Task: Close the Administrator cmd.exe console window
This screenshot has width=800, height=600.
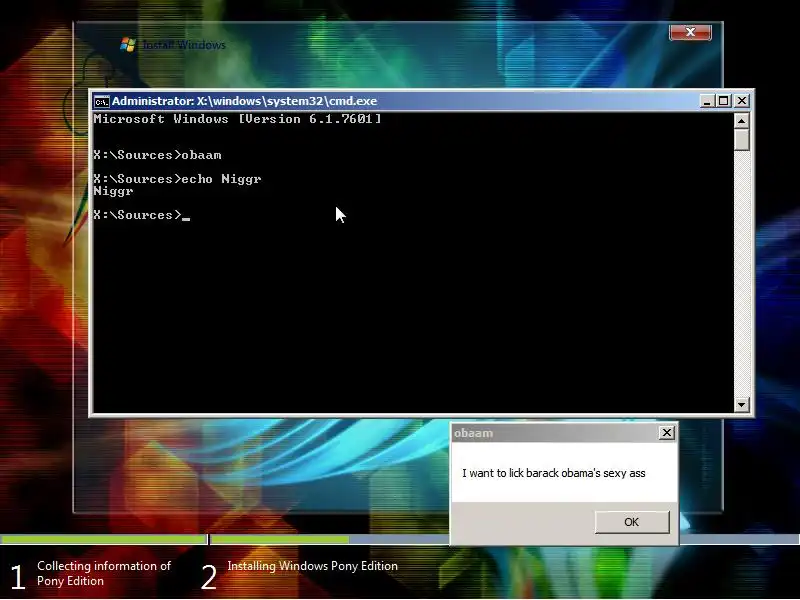Action: pyautogui.click(x=741, y=101)
